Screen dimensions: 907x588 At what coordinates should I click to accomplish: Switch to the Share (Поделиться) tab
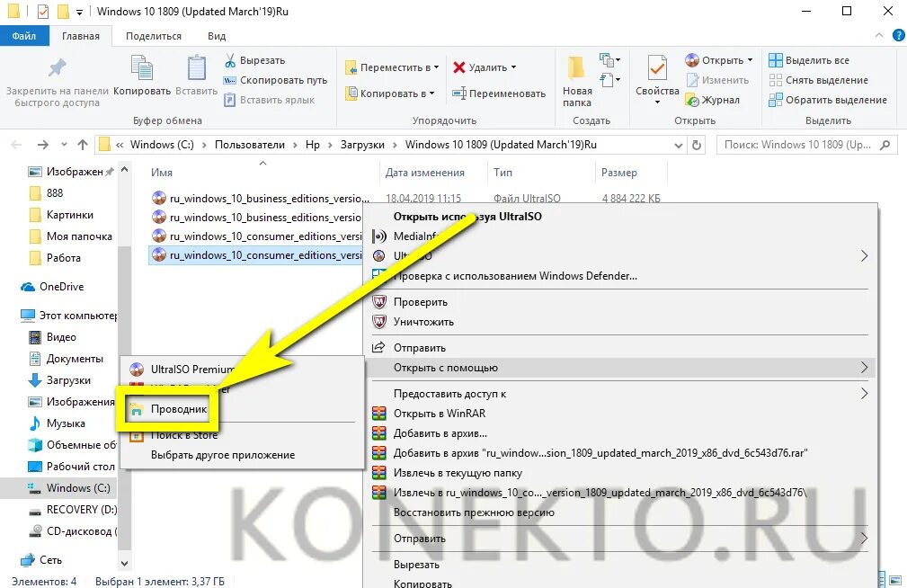pos(154,36)
